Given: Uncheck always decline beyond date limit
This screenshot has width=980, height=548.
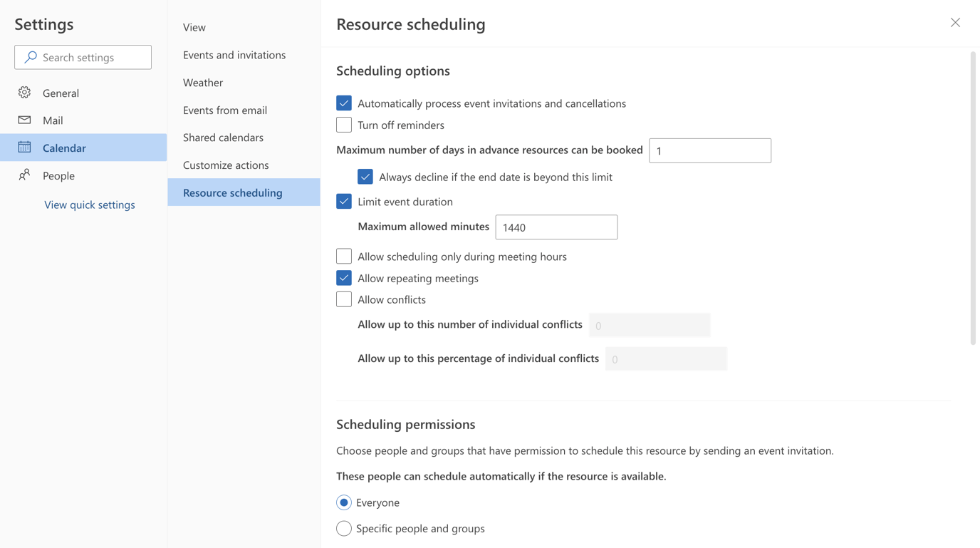Looking at the screenshot, I should pos(365,176).
